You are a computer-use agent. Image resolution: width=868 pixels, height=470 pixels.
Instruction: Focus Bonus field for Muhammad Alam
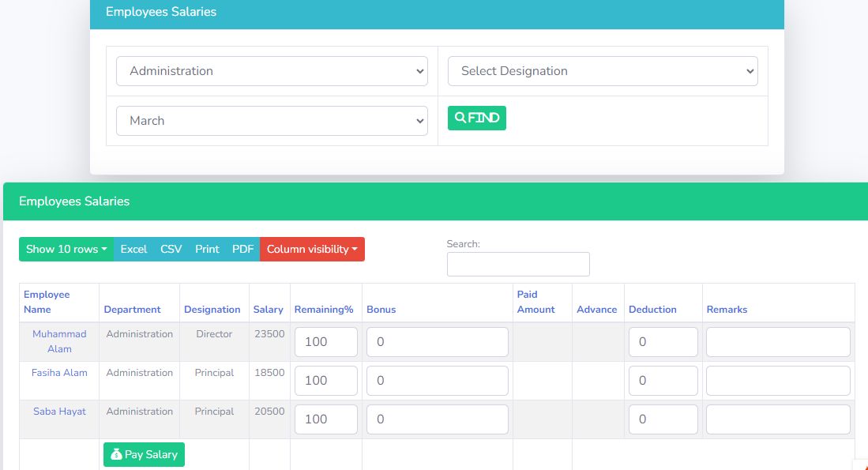coord(437,342)
